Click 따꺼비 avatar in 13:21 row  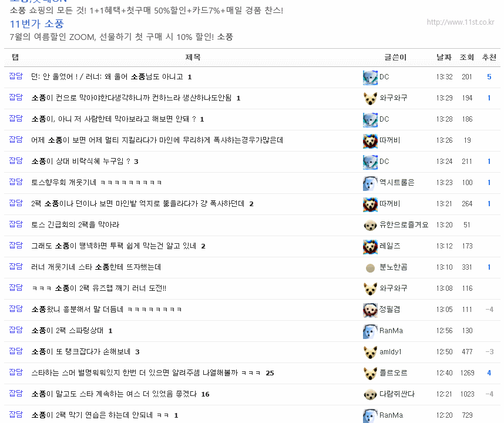[370, 204]
